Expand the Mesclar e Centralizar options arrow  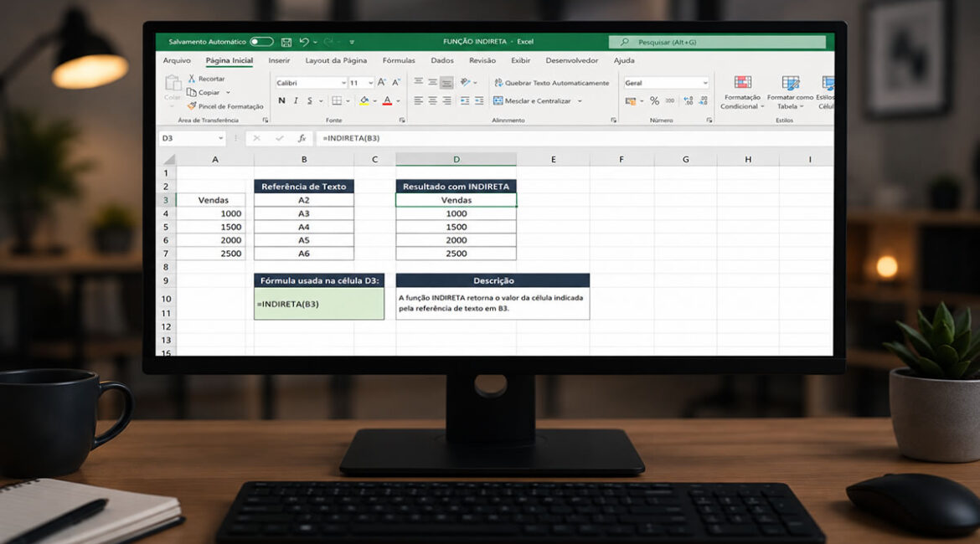click(x=580, y=100)
